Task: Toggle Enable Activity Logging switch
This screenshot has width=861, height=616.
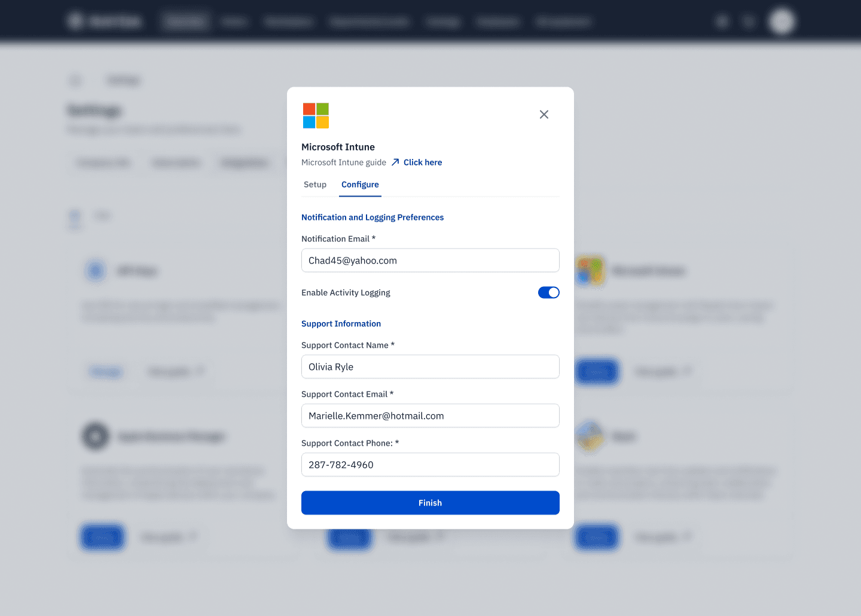Action: pos(549,293)
